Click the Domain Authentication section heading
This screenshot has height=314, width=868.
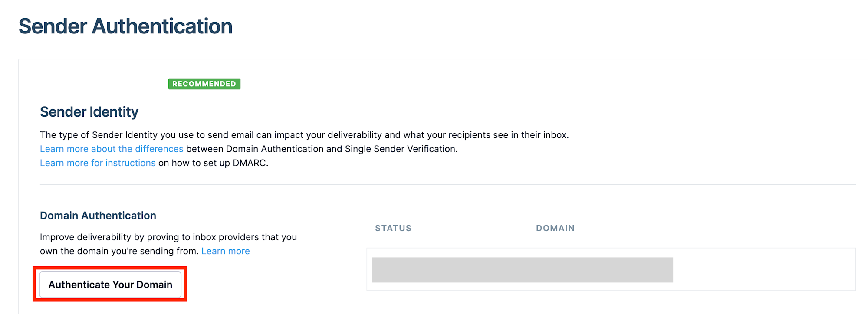click(x=98, y=216)
